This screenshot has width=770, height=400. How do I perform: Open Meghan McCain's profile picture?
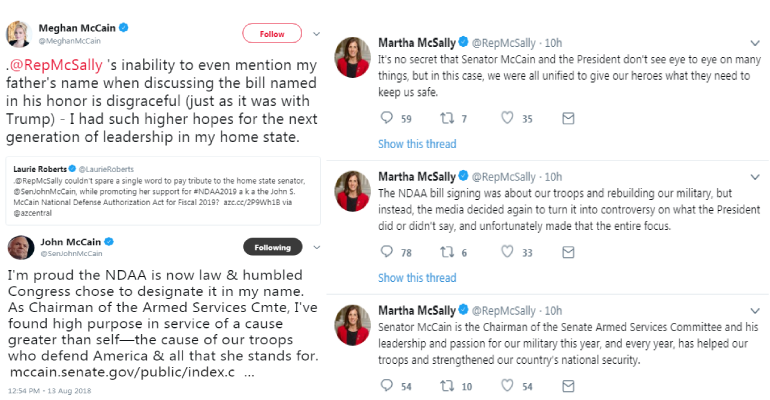point(20,33)
